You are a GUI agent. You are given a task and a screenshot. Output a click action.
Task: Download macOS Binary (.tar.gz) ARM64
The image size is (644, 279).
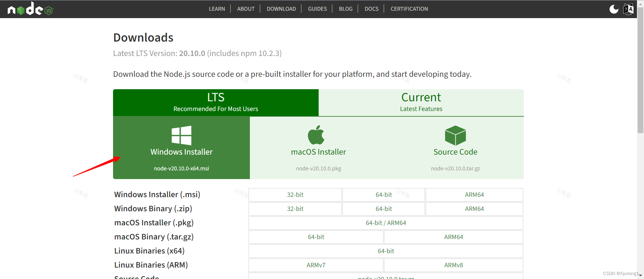(x=453, y=237)
